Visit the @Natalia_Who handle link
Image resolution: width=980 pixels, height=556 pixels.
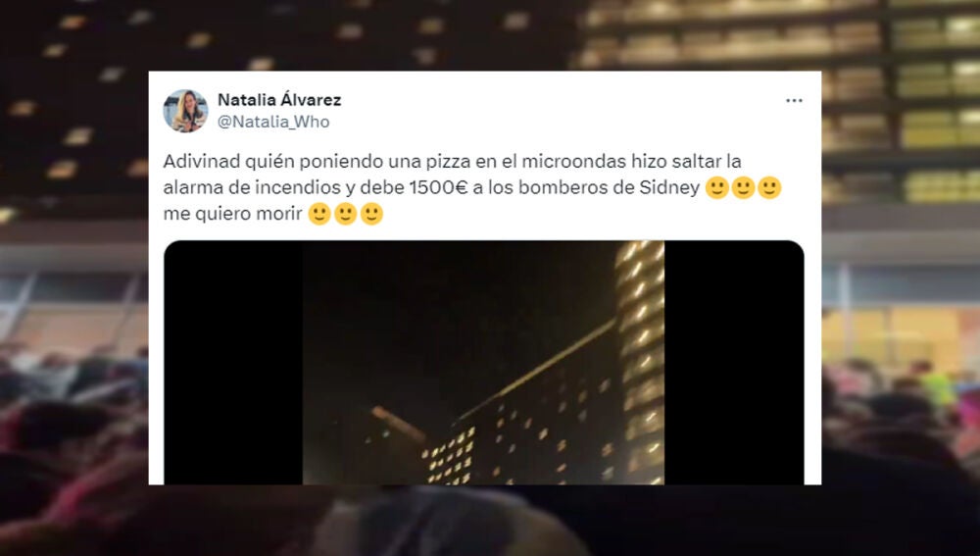pyautogui.click(x=273, y=122)
